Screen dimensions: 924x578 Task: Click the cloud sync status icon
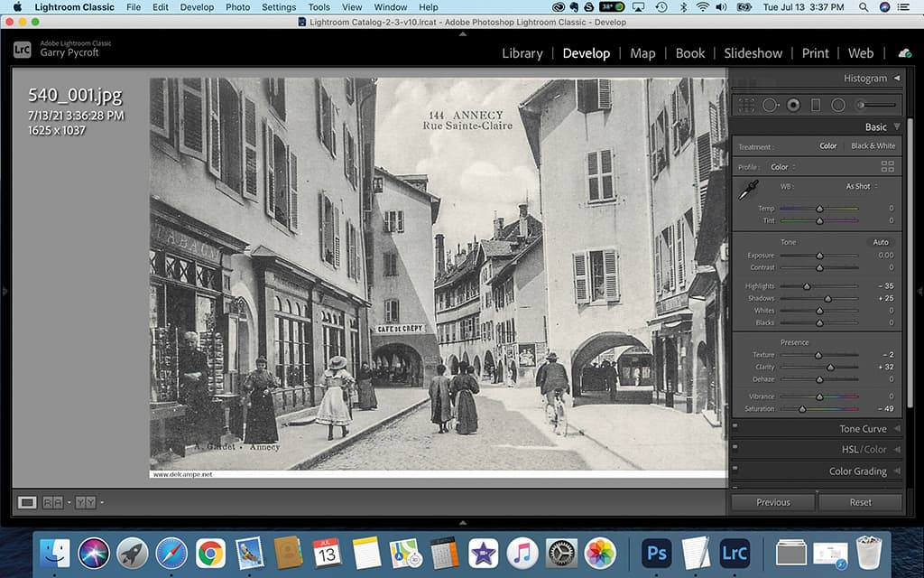(904, 53)
